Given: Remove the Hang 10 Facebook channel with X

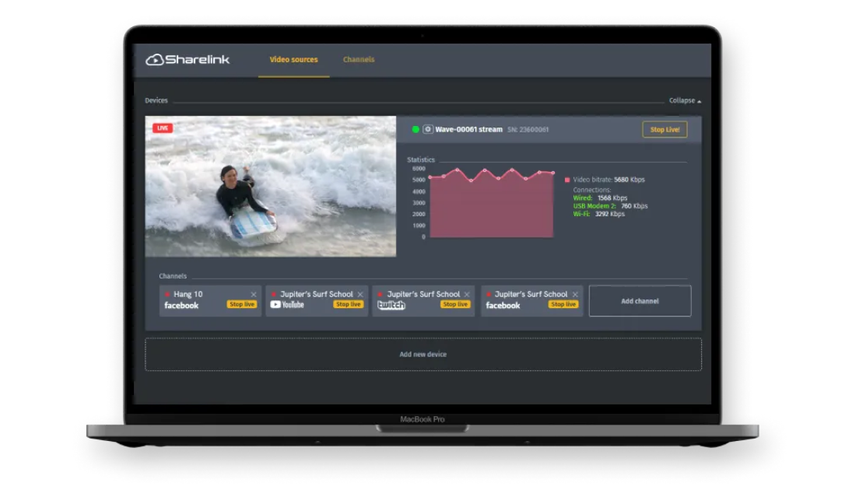Looking at the screenshot, I should (254, 295).
